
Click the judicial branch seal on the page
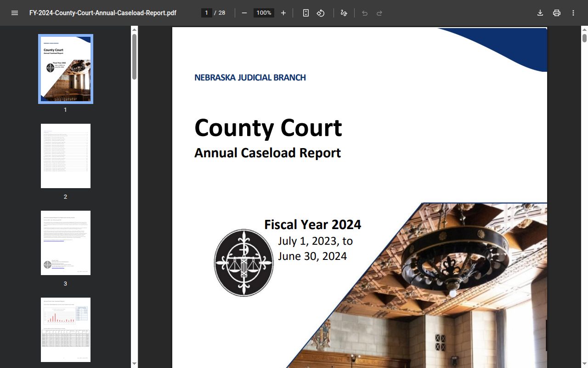pos(244,263)
